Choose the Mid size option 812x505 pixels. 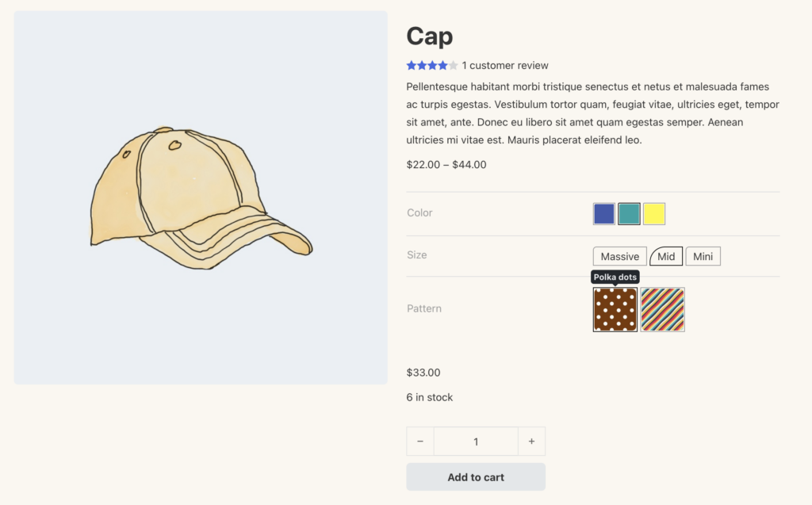666,256
